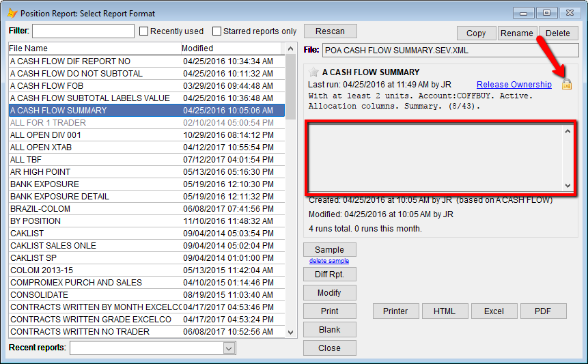The height and width of the screenshot is (364, 588).
Task: Focus the Filter input field
Action: 83,31
